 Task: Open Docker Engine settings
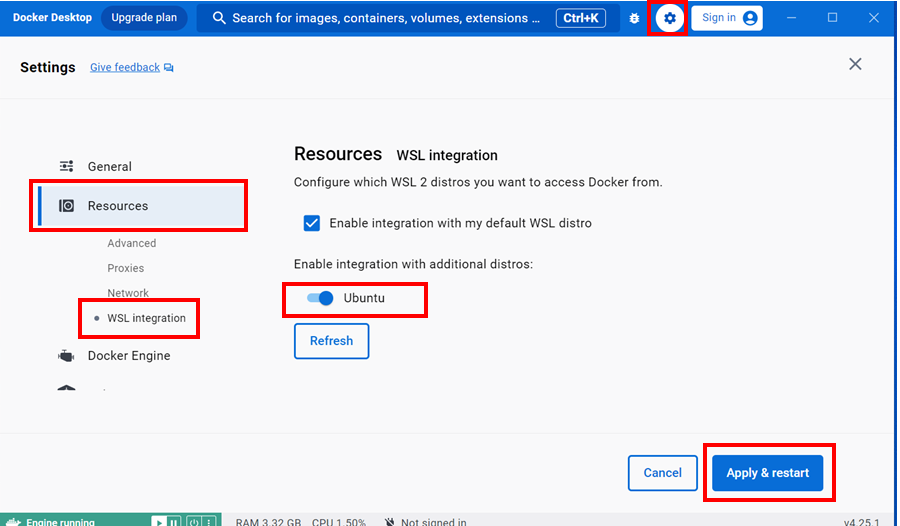129,356
